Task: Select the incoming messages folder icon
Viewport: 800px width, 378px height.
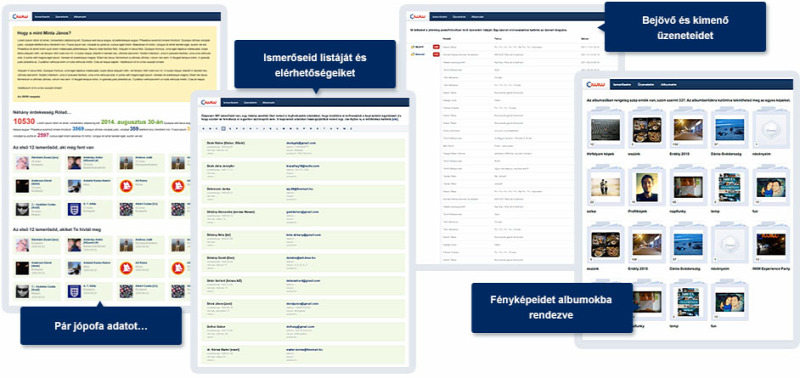Action: coord(413,47)
